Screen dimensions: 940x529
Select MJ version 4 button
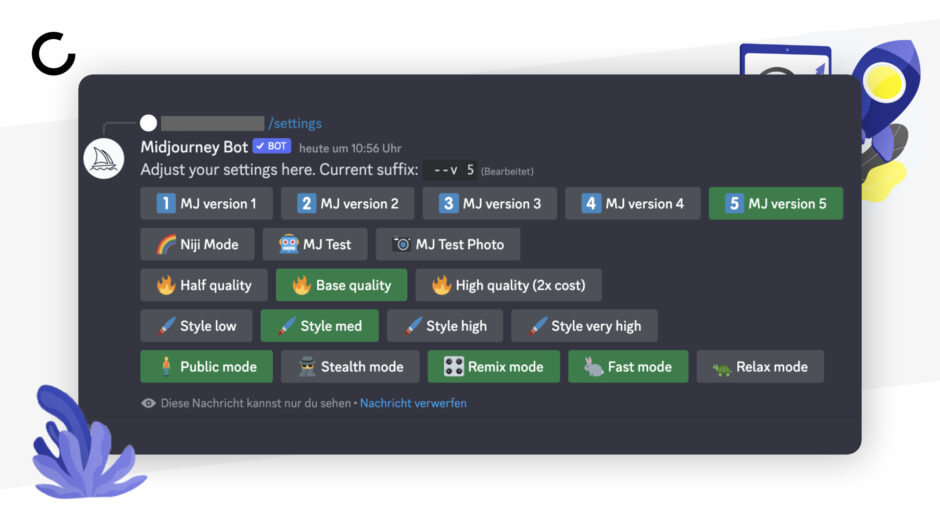[x=632, y=203]
